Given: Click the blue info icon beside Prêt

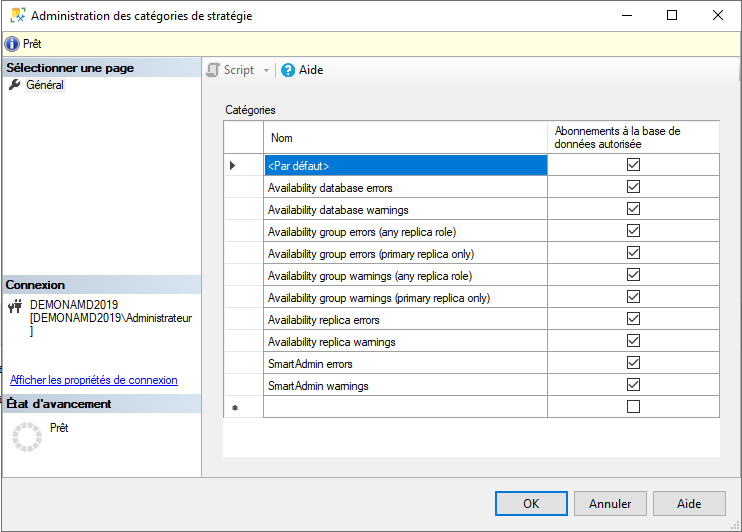Looking at the screenshot, I should 12,44.
